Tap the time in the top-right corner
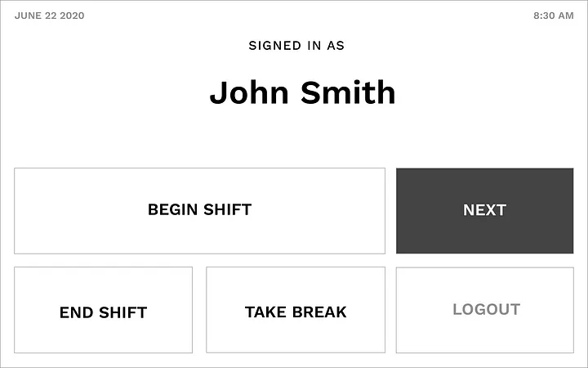Viewport: 588px width, 368px height. [x=553, y=16]
